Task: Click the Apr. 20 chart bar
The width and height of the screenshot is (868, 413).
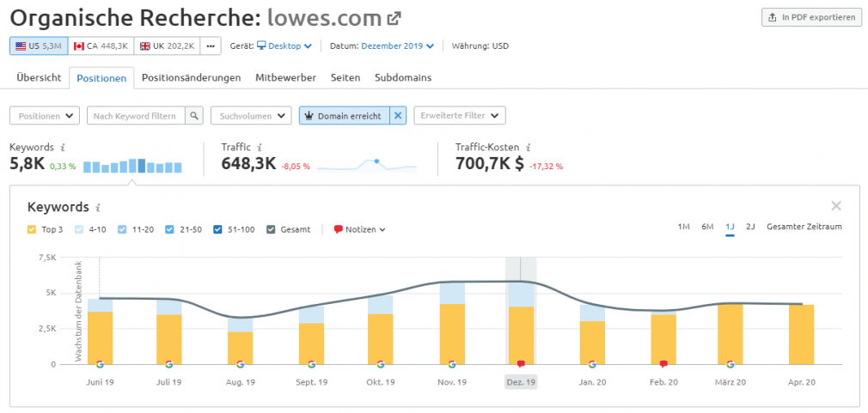Action: click(802, 335)
